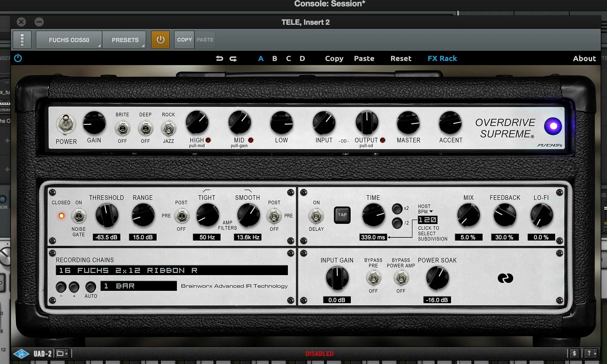Click the Brainworx logo/refresh icon
This screenshot has width=607, height=364.
coord(504,277)
